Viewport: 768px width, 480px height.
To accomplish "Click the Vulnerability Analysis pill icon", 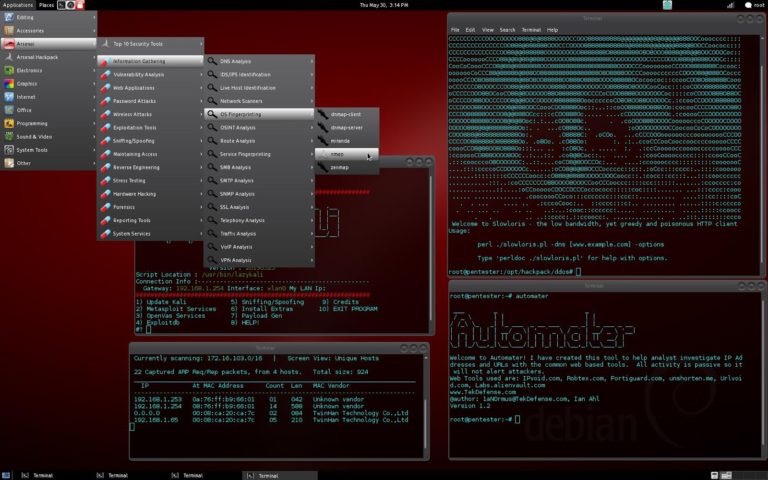I will coord(105,74).
